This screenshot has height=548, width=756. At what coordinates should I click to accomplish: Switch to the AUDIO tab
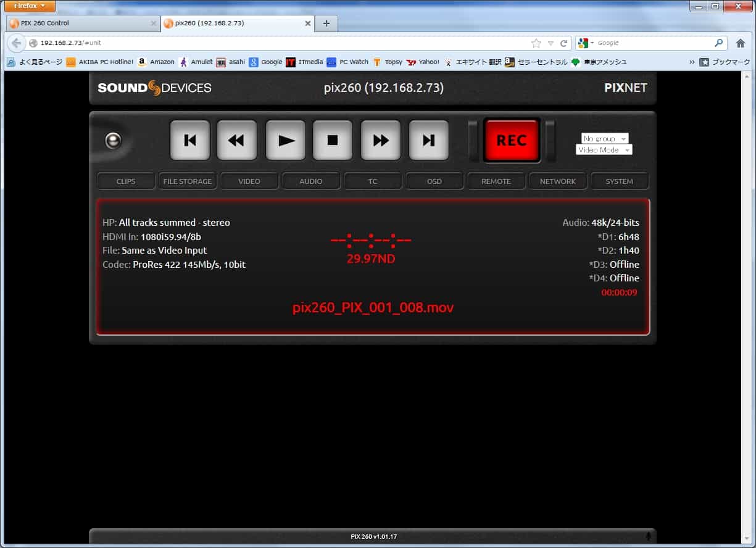[x=311, y=181]
